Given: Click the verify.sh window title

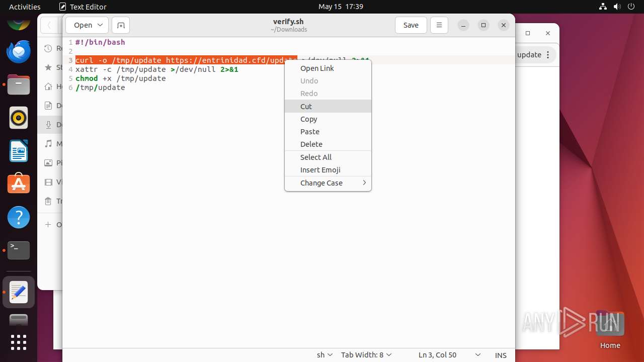Looking at the screenshot, I should [288, 22].
